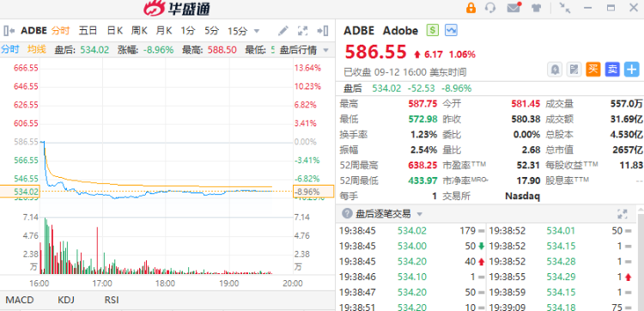Collapse left panel with the arrow icon

tap(9, 30)
